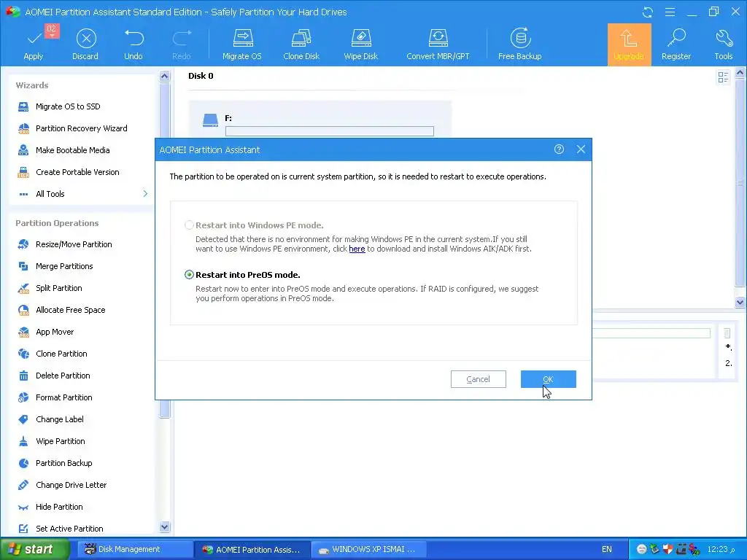Discard pending operations icon
The image size is (747, 560).
(x=85, y=44)
